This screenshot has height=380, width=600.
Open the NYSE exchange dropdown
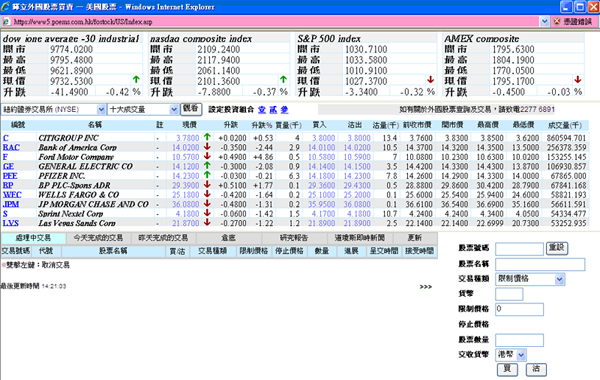tap(53, 109)
